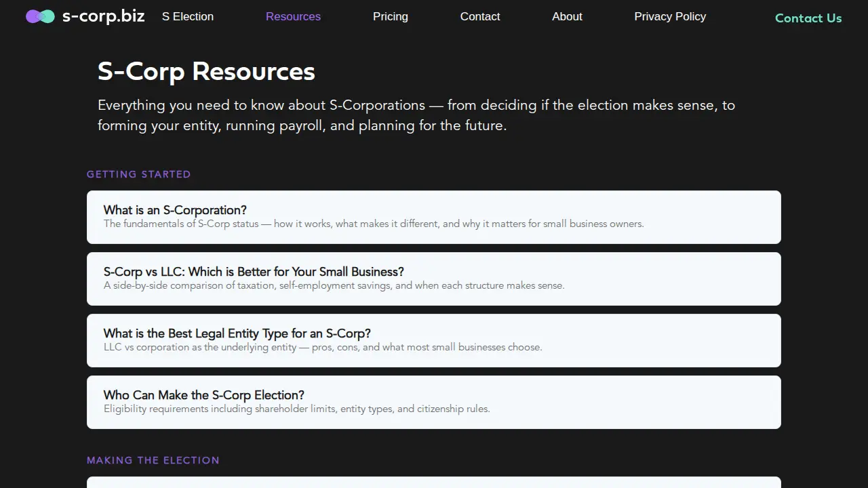868x488 pixels.
Task: Click the description 'A side-by-side comparison of taxation'
Action: [x=334, y=285]
